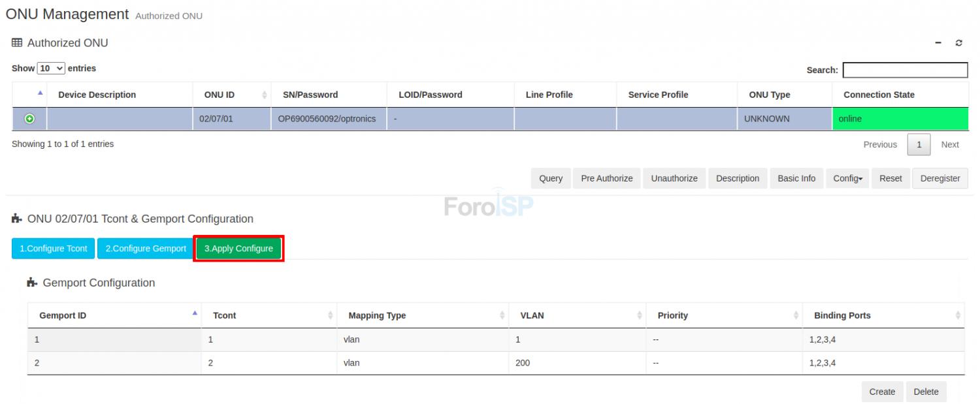980x404 pixels.
Task: Focus the Search input field
Action: pyautogui.click(x=905, y=70)
